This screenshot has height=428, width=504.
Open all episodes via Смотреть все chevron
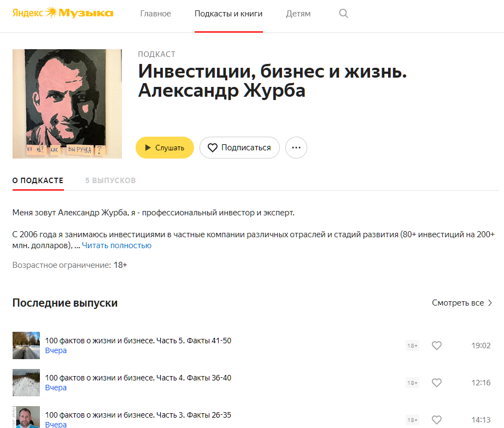(x=462, y=303)
